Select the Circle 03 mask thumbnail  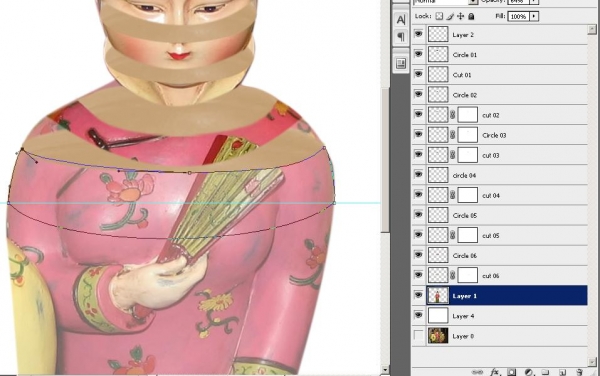point(468,135)
